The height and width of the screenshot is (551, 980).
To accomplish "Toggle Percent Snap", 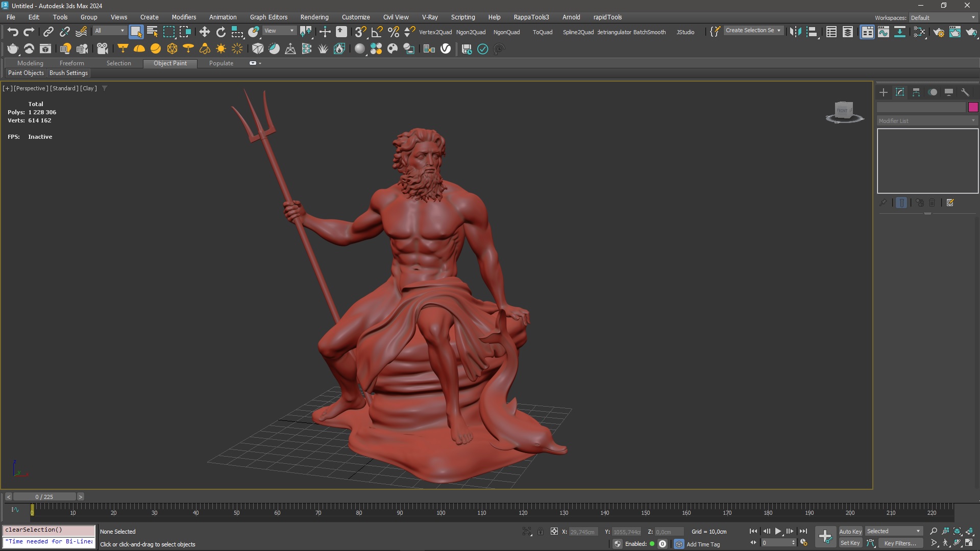I will tap(393, 32).
